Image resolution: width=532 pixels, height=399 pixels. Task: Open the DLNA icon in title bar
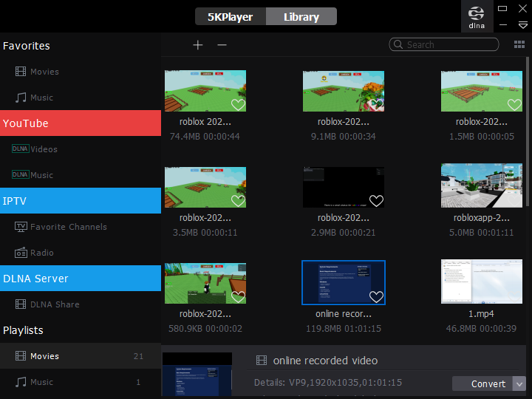477,16
